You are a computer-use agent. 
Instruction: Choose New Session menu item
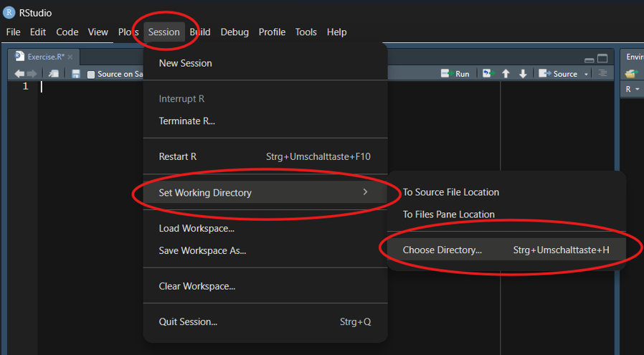coord(265,63)
